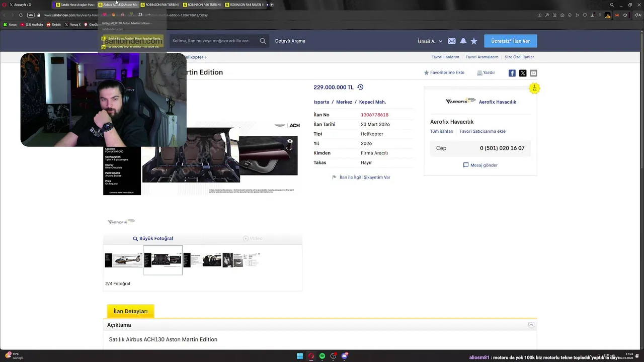The width and height of the screenshot is (644, 362).
Task: Select the second interior seats thumbnail
Action: (163, 260)
